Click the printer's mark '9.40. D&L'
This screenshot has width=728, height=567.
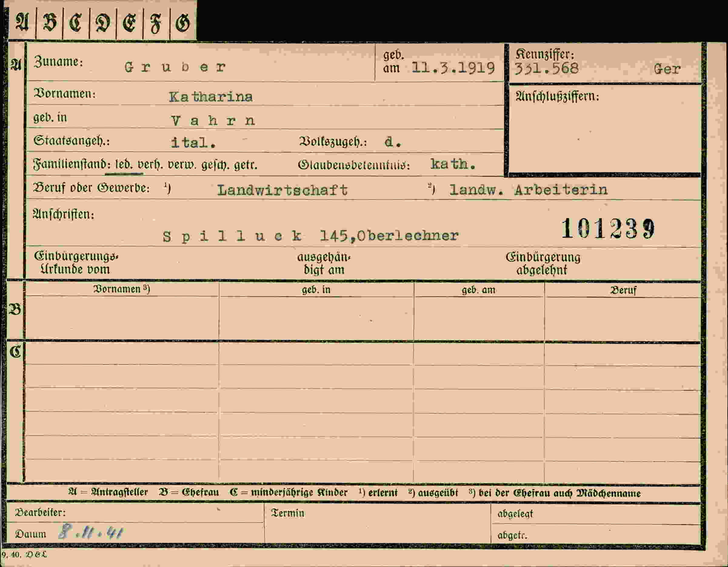click(x=24, y=555)
